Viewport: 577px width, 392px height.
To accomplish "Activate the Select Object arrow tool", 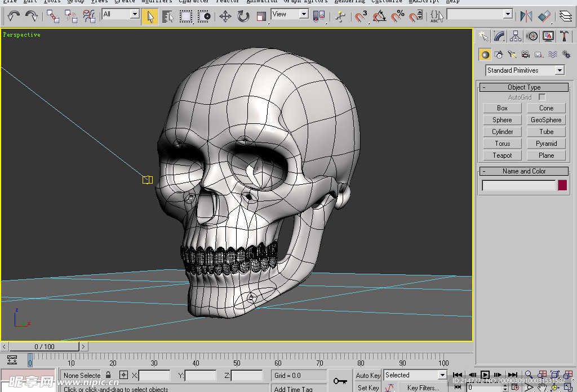I will 150,16.
